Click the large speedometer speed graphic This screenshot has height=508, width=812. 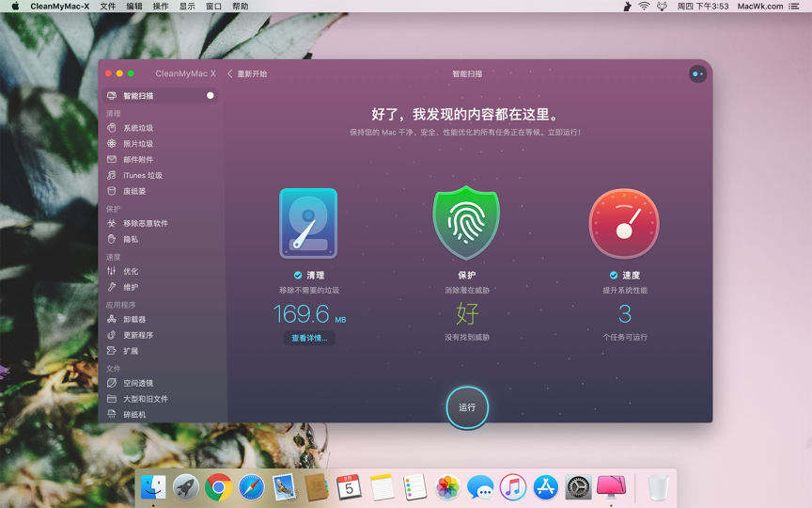pyautogui.click(x=624, y=224)
